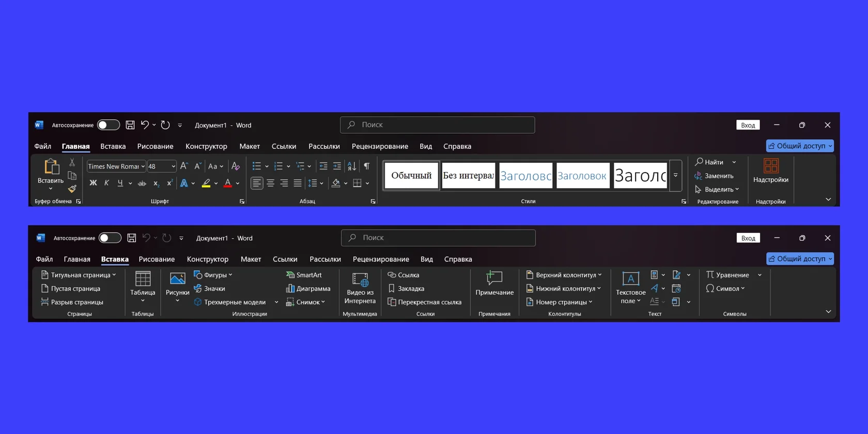Toggle Автосохранение in the Insert-tab window
This screenshot has height=434, width=868.
[x=110, y=238]
